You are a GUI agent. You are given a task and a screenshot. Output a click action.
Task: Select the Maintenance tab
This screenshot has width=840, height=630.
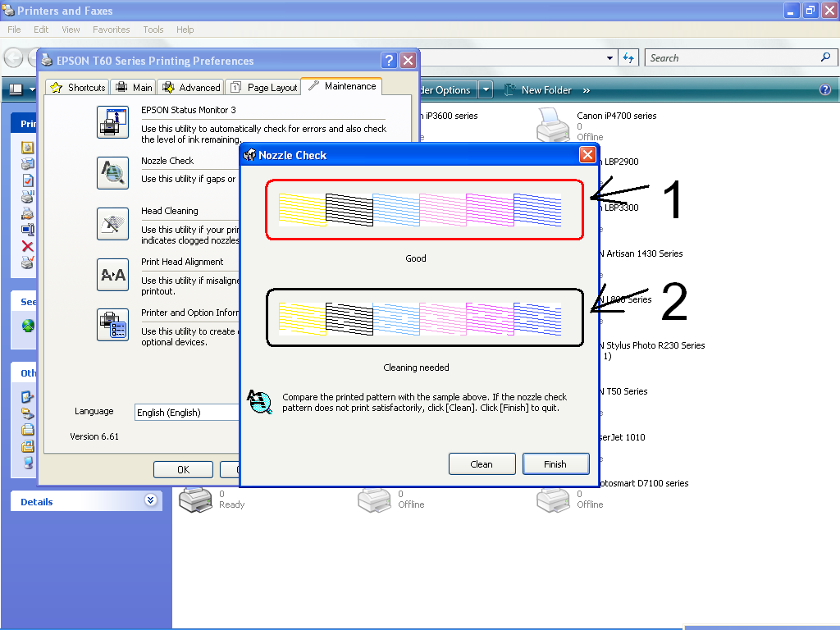342,86
